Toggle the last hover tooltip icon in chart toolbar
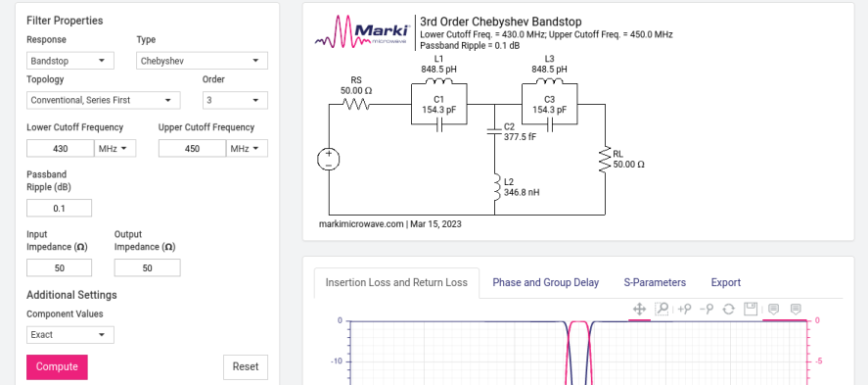 pos(796,310)
